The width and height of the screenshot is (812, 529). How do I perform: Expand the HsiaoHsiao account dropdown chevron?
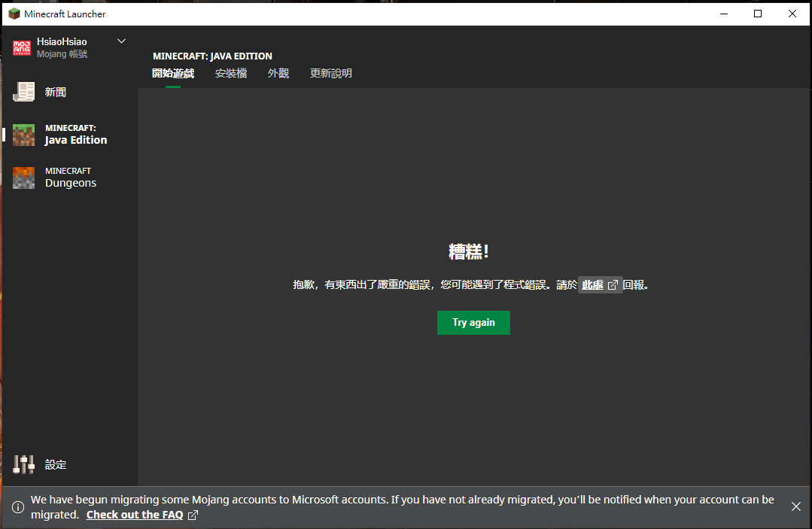[122, 41]
